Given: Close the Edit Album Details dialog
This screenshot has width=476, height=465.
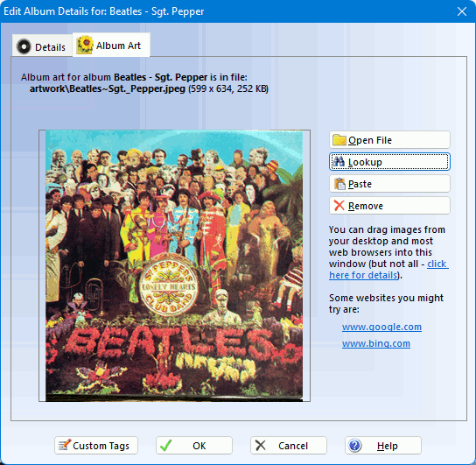Looking at the screenshot, I should [462, 11].
